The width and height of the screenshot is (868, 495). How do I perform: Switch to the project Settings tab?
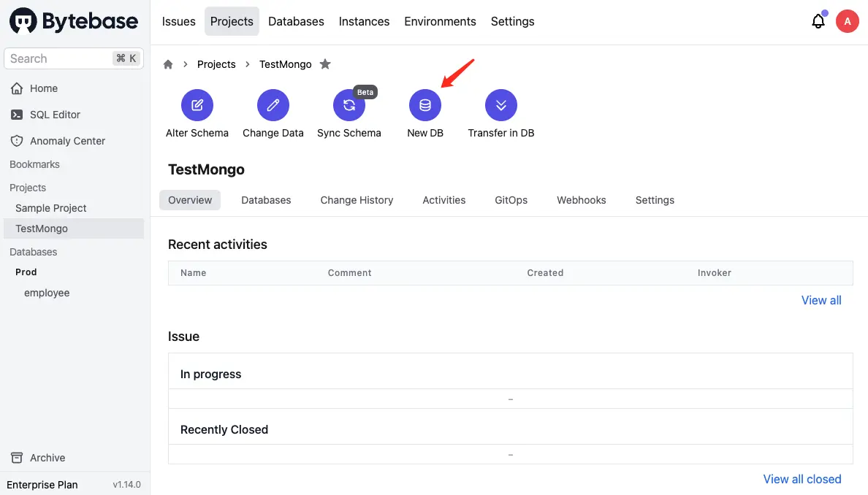coord(655,200)
